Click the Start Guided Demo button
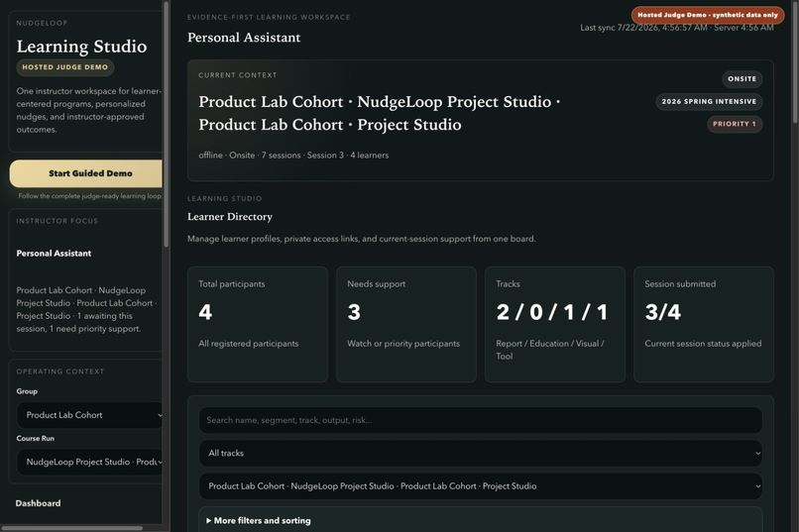Viewport: 799px width, 532px height. [x=86, y=173]
